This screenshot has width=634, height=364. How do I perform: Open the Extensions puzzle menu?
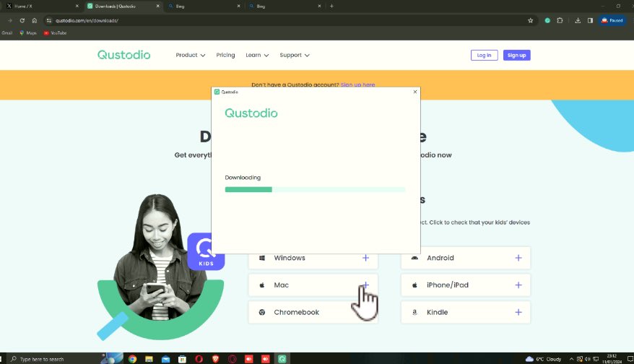click(x=560, y=20)
